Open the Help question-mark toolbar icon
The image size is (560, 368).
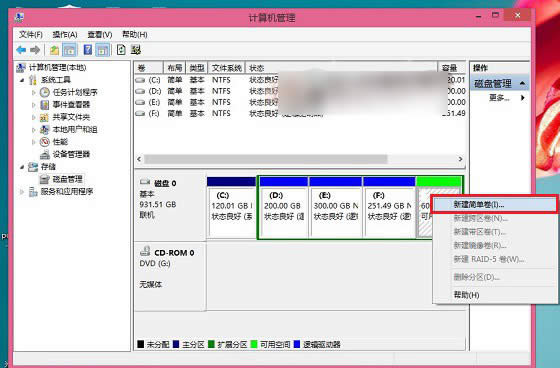[88, 50]
